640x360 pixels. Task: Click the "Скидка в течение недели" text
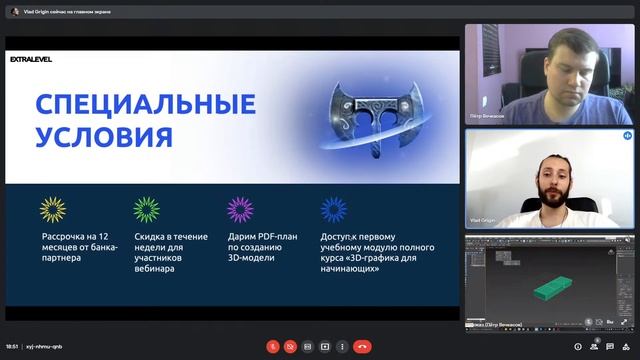pos(171,252)
